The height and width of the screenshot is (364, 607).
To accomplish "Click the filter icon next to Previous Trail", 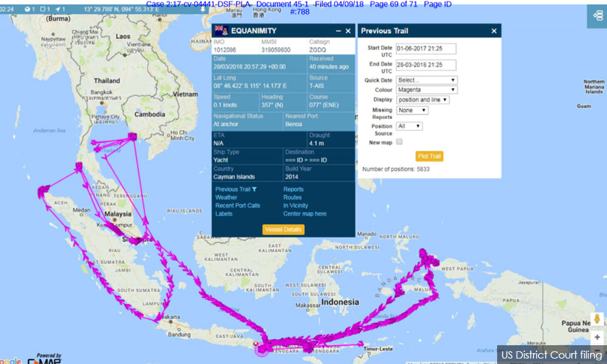I will [254, 189].
